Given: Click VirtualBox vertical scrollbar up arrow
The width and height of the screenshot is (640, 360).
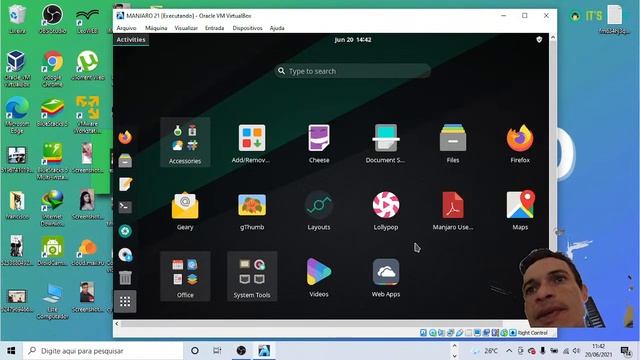Looking at the screenshot, I should pos(553,37).
